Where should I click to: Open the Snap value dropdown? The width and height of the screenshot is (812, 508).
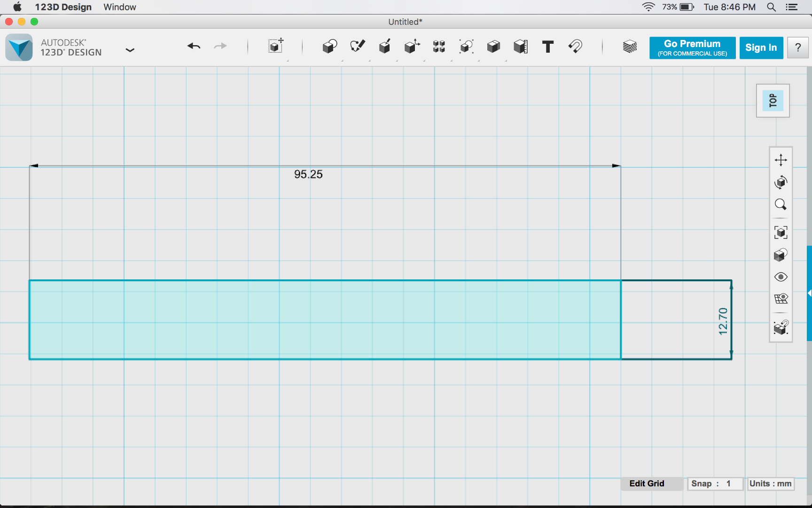pos(715,484)
